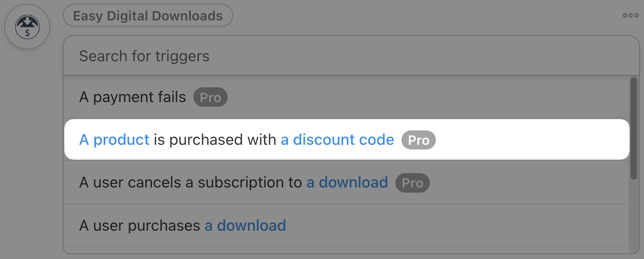Click 'a download' link in subscription cancel trigger
644x259 pixels.
click(x=347, y=182)
